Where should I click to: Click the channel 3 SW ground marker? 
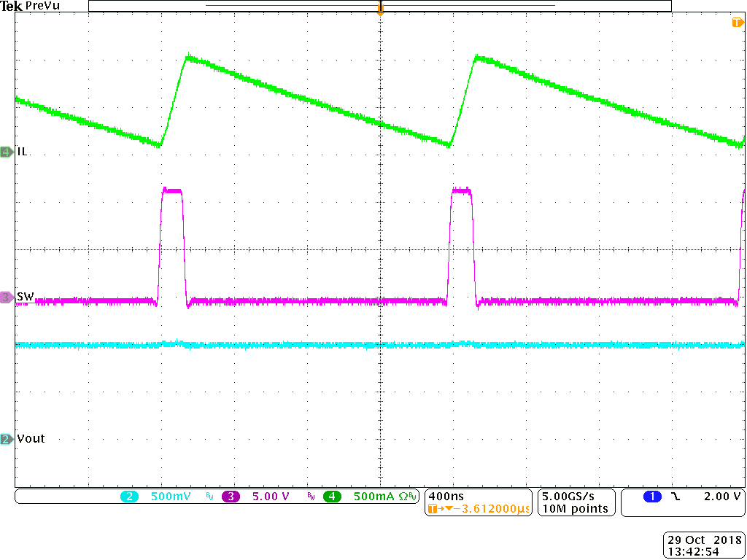coord(7,297)
